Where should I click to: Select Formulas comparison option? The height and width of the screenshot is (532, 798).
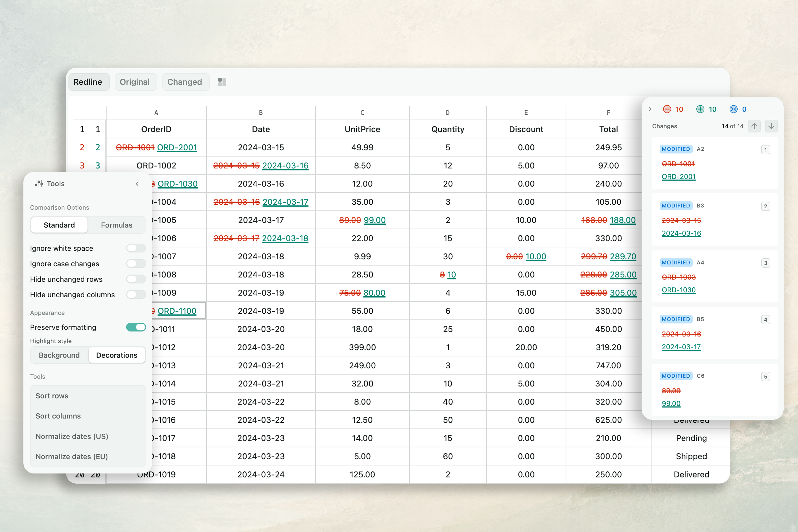tap(117, 225)
